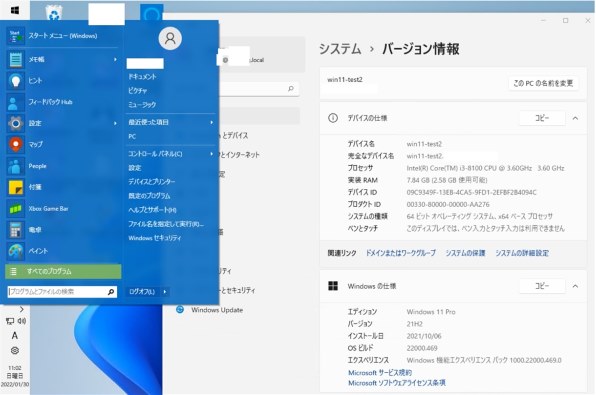Open Microsoft ソフトウェアライセンス条項 link

397,383
